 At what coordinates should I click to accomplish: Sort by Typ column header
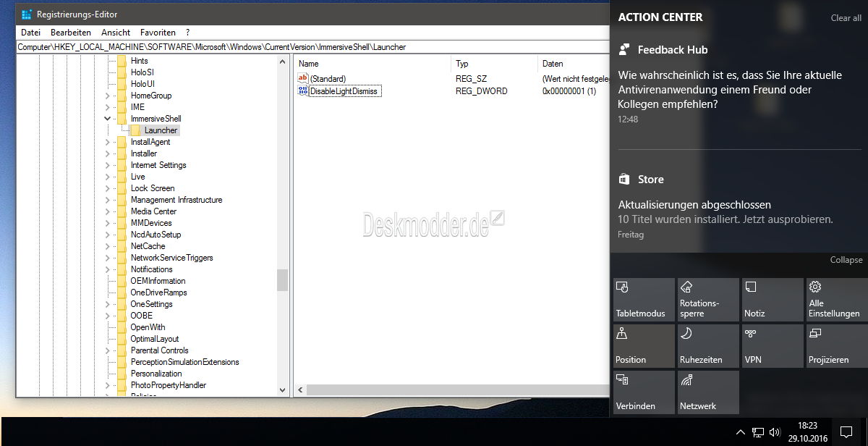coord(494,64)
